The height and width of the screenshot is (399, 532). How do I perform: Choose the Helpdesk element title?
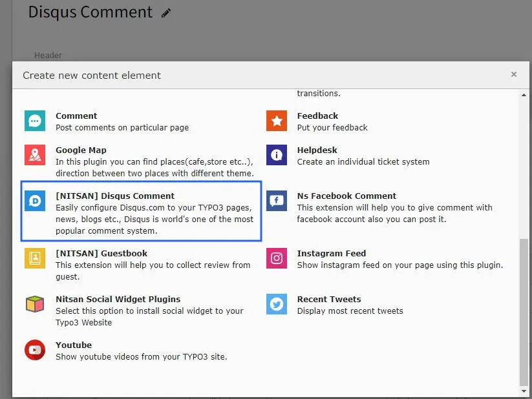pyautogui.click(x=317, y=150)
